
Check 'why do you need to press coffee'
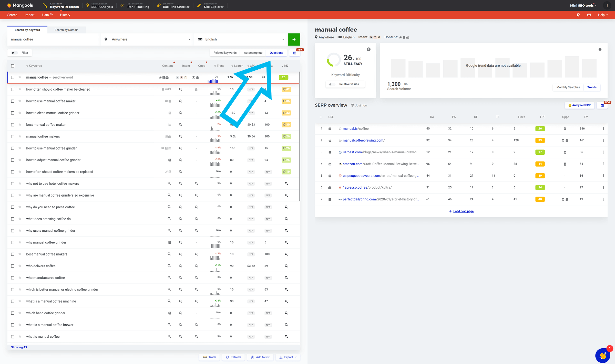click(13, 207)
